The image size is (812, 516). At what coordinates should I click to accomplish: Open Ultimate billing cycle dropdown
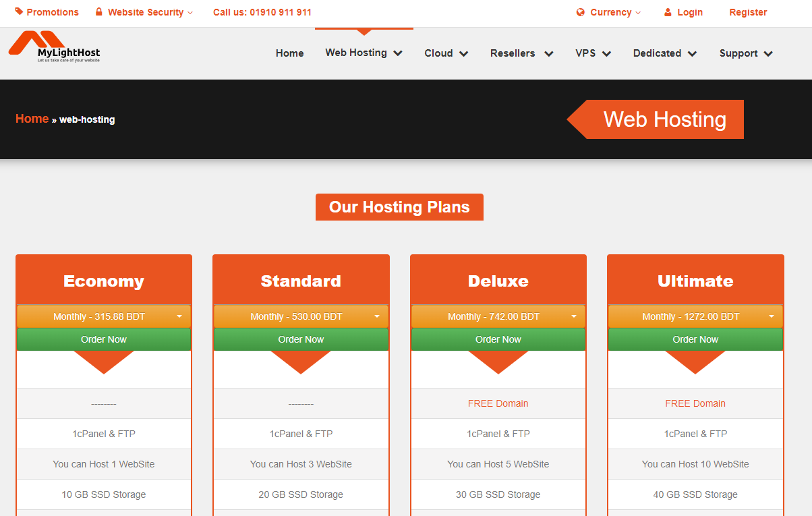point(695,316)
